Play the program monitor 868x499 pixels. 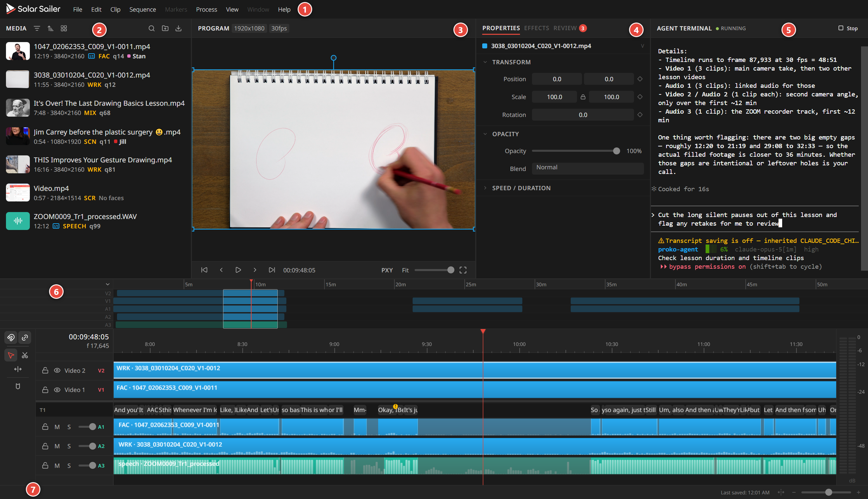point(238,270)
